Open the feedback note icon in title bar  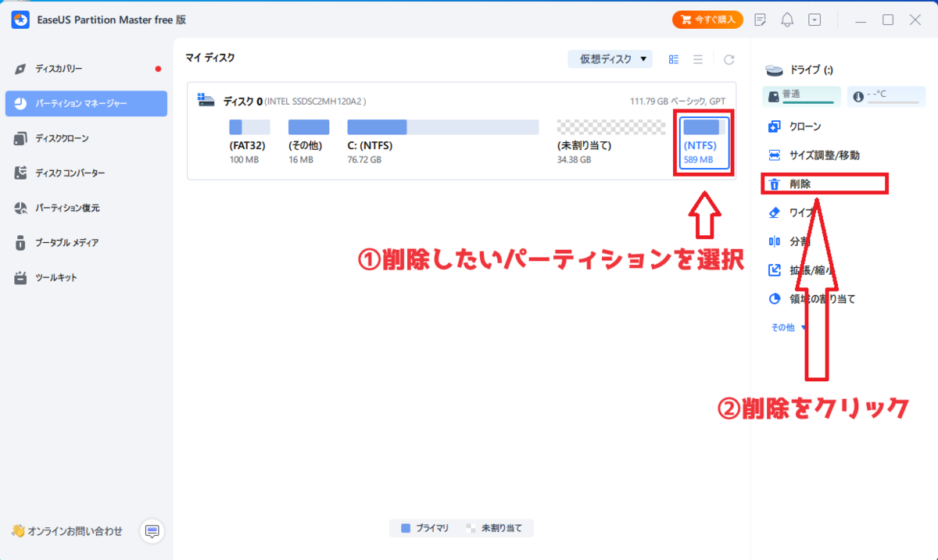[x=761, y=20]
